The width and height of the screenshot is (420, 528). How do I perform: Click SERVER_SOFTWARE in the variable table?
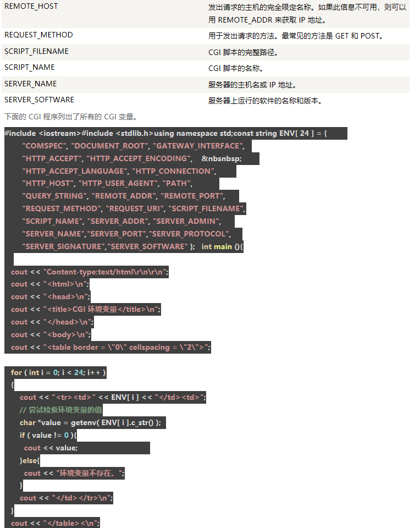click(40, 100)
